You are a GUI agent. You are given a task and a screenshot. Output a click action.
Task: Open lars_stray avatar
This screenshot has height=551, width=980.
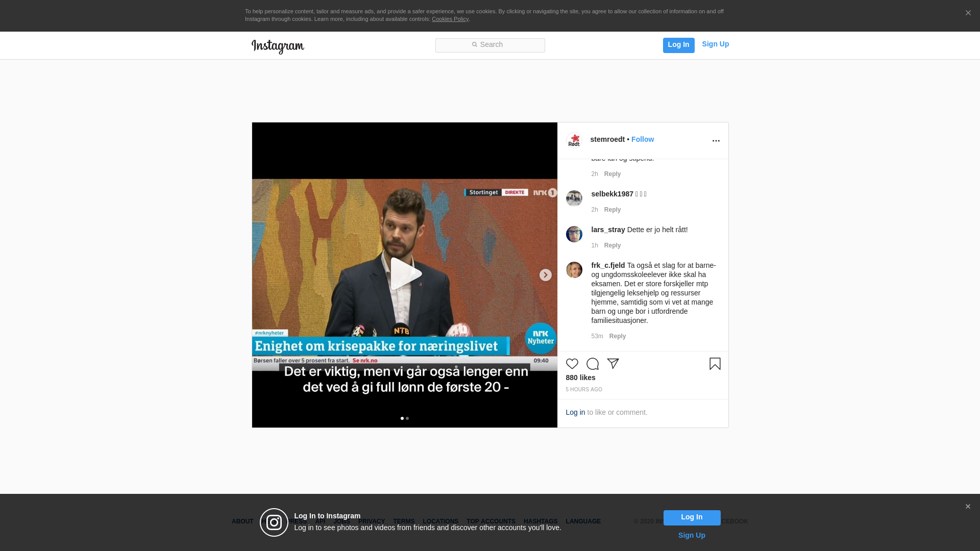click(574, 234)
